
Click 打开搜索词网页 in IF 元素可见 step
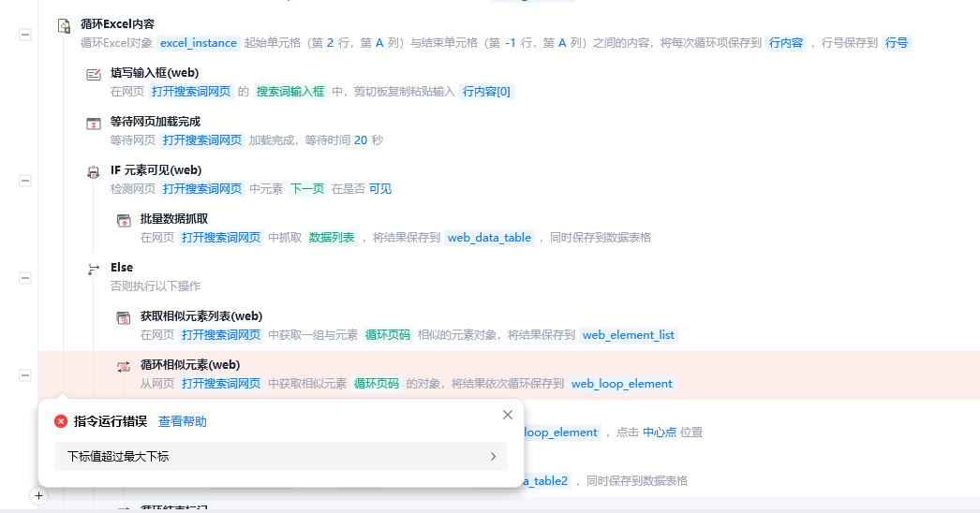click(201, 189)
